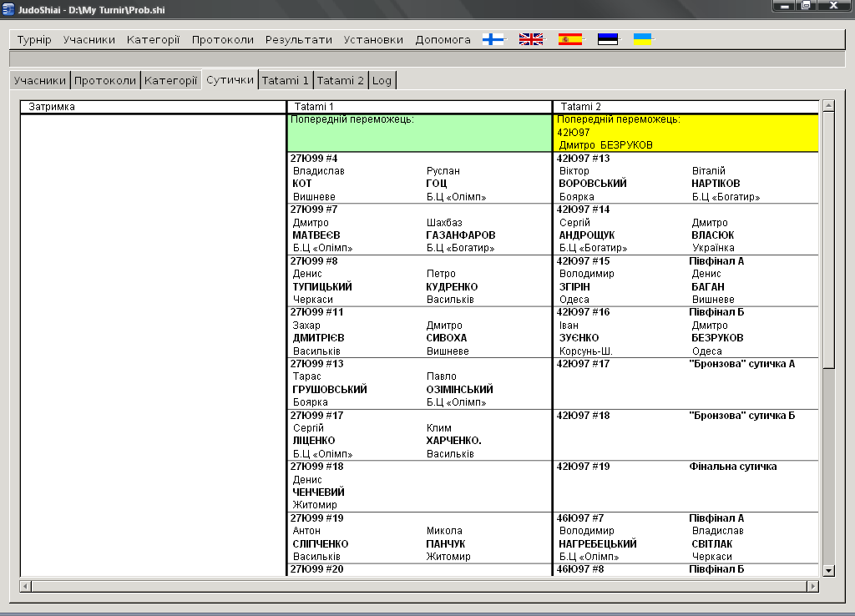Click the yellow previous winner cell for Tatami 2

[x=686, y=133]
